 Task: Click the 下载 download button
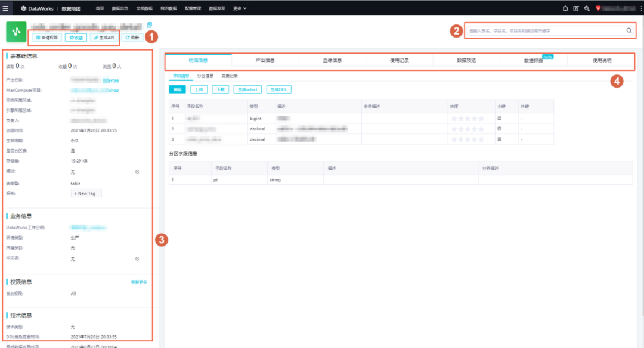point(221,89)
